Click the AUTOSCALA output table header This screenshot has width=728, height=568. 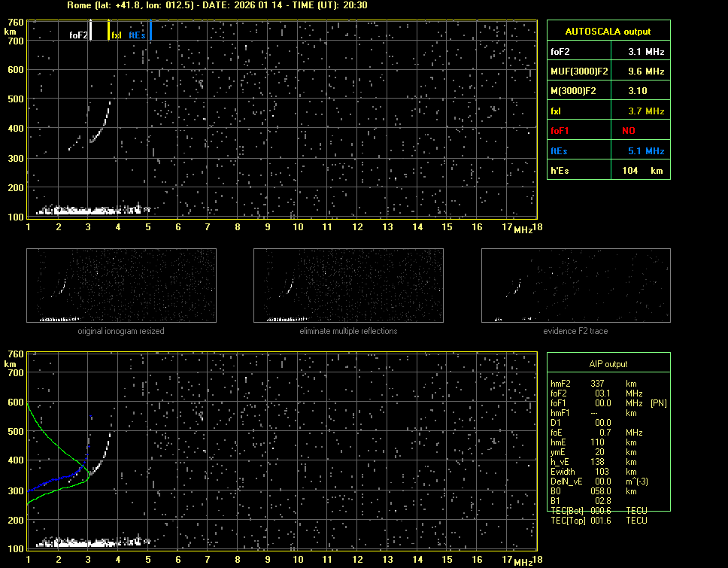click(608, 32)
